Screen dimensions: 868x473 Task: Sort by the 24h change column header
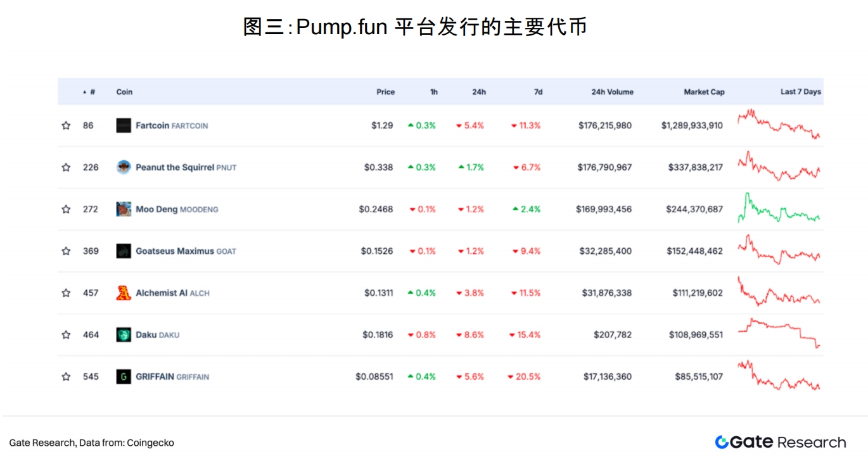479,92
